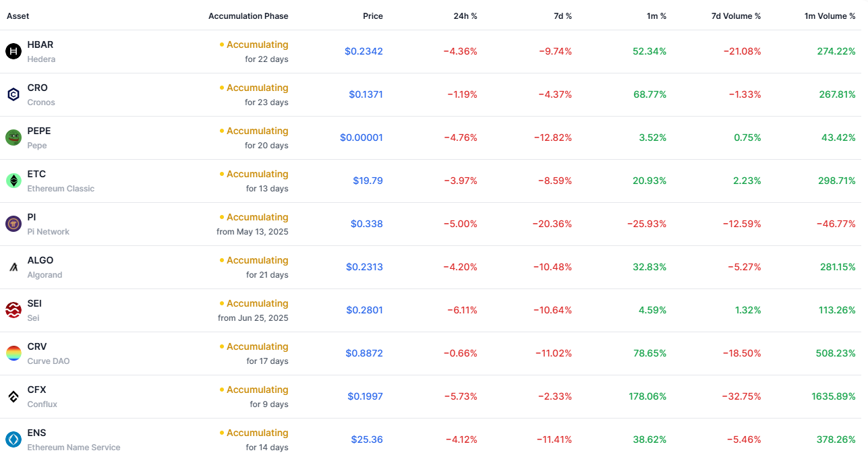Sort by 7d Volume % column header
The width and height of the screenshot is (868, 461).
(736, 16)
